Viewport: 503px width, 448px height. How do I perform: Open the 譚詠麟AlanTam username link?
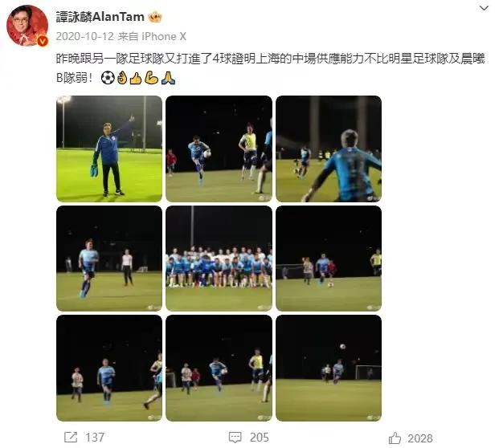100,17
